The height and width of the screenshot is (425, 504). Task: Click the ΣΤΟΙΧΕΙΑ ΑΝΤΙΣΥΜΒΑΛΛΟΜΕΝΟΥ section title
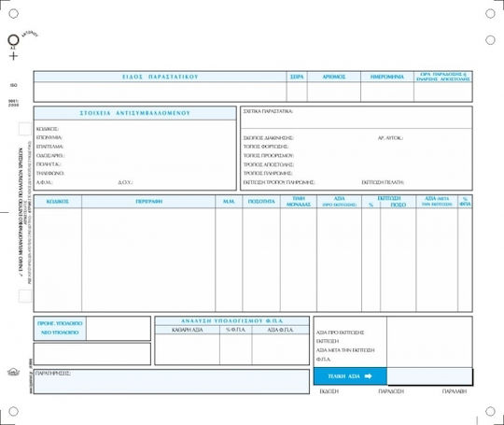click(135, 113)
